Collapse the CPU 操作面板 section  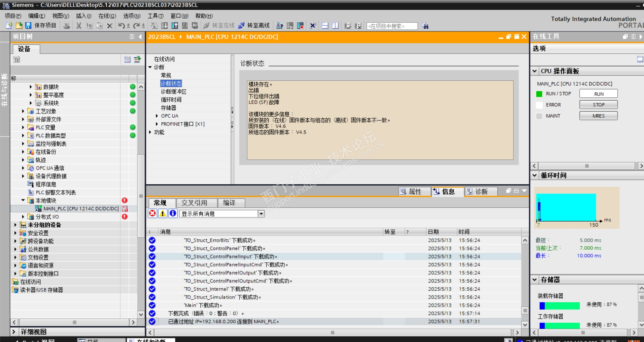click(535, 71)
